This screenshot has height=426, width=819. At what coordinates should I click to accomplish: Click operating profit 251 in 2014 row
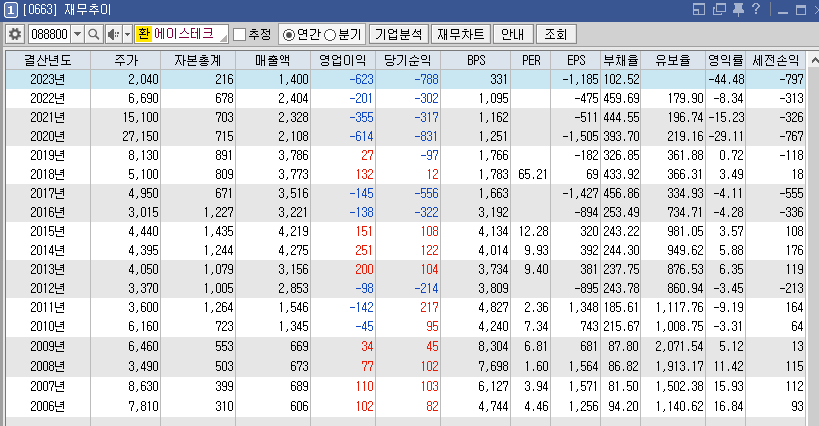(x=364, y=251)
